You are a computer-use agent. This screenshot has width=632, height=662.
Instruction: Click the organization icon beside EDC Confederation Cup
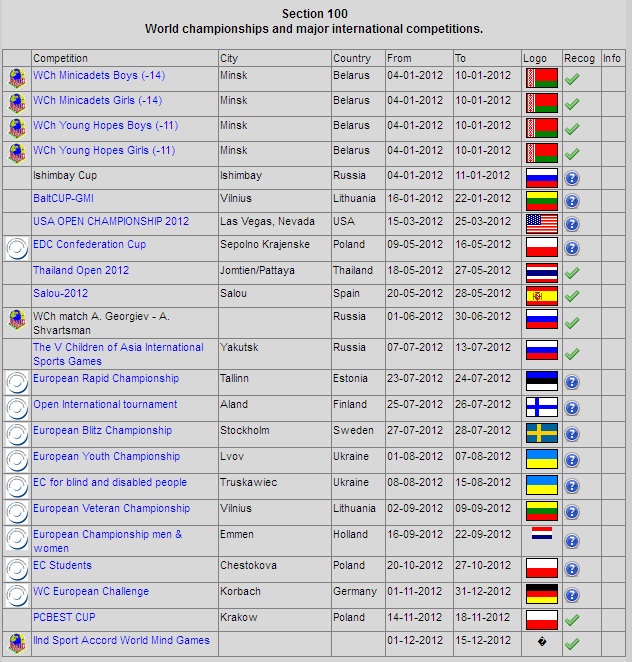point(16,248)
